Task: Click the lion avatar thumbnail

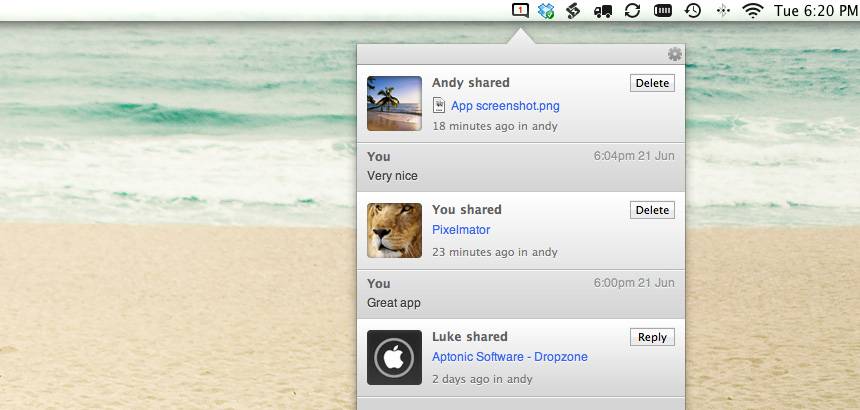Action: coord(394,230)
